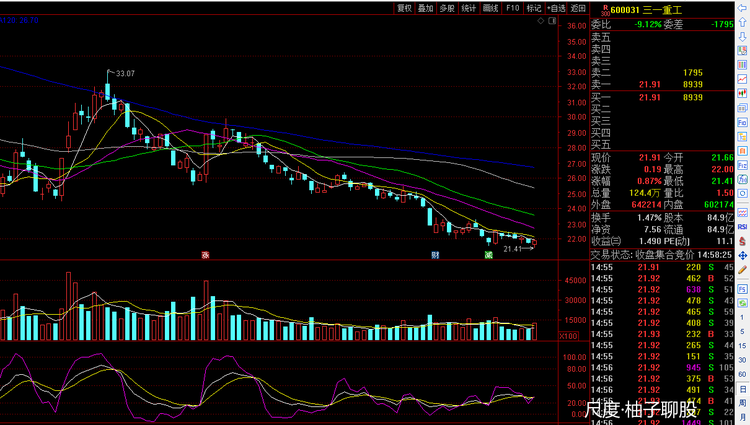The height and width of the screenshot is (425, 750).
Task: Click the 标记 mark button
Action: (534, 8)
